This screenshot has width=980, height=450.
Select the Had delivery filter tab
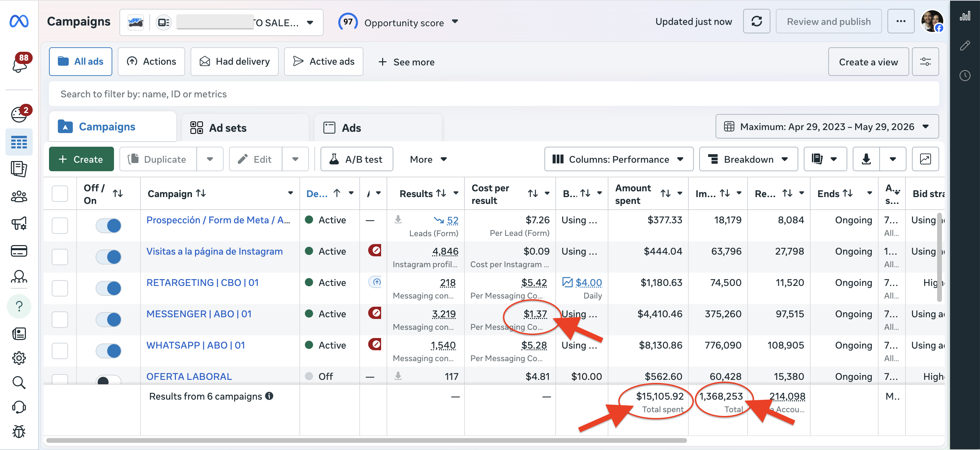[235, 62]
